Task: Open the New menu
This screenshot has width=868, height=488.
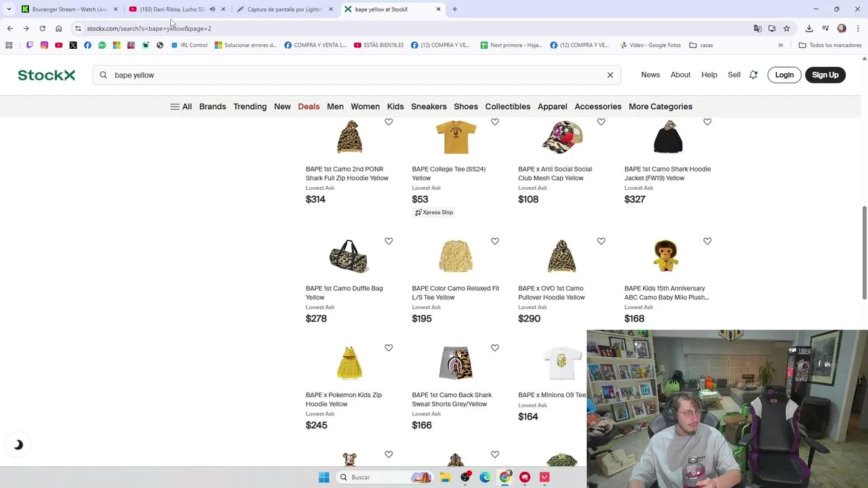Action: pyautogui.click(x=282, y=106)
